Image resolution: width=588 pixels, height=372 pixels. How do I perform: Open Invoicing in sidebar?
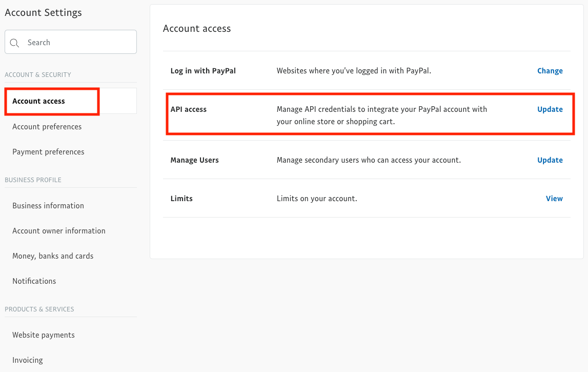[x=28, y=360]
